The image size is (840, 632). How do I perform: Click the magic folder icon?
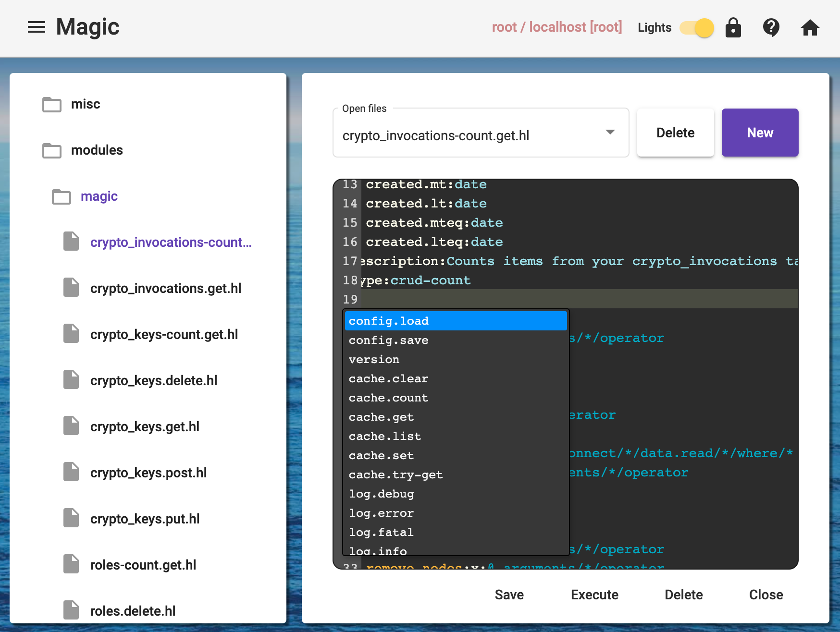pyautogui.click(x=62, y=196)
